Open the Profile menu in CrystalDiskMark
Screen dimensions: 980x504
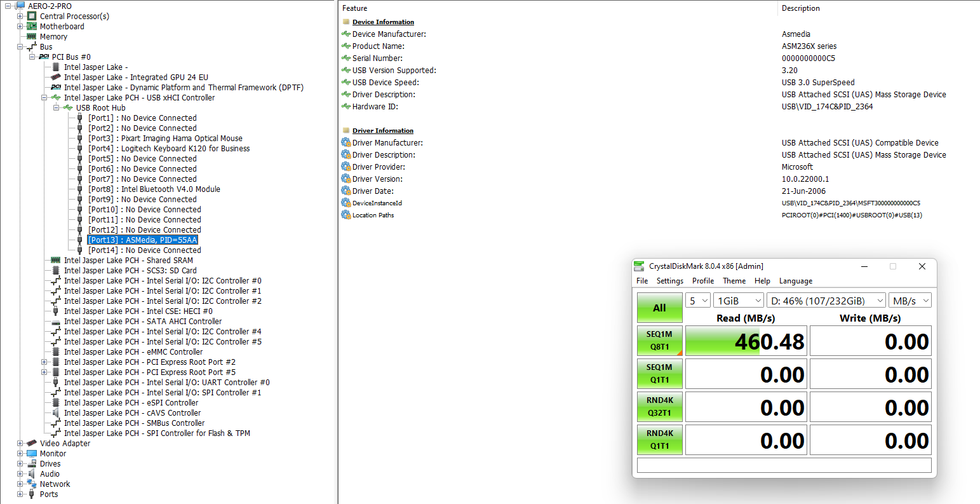point(703,280)
